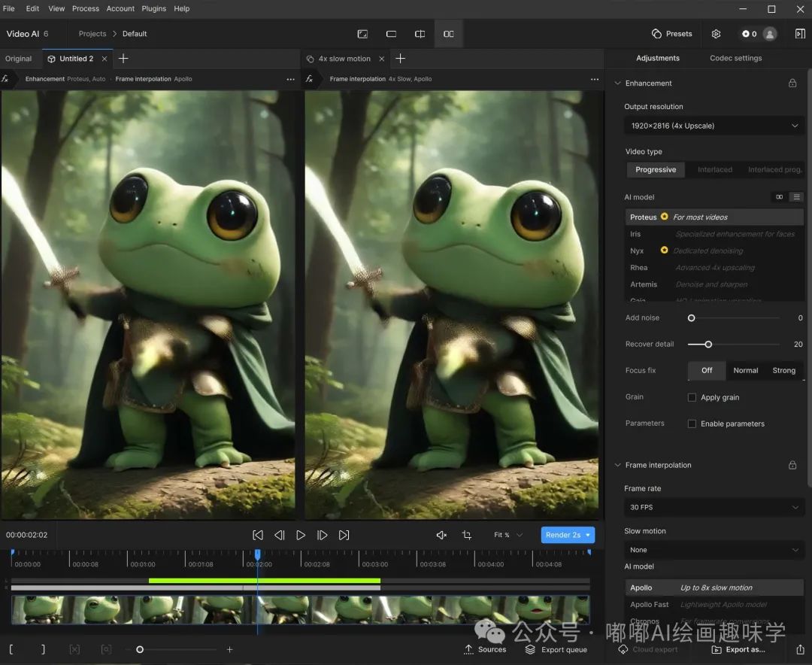Toggle right sidebar panel icon
The height and width of the screenshot is (665, 812).
[x=800, y=34]
